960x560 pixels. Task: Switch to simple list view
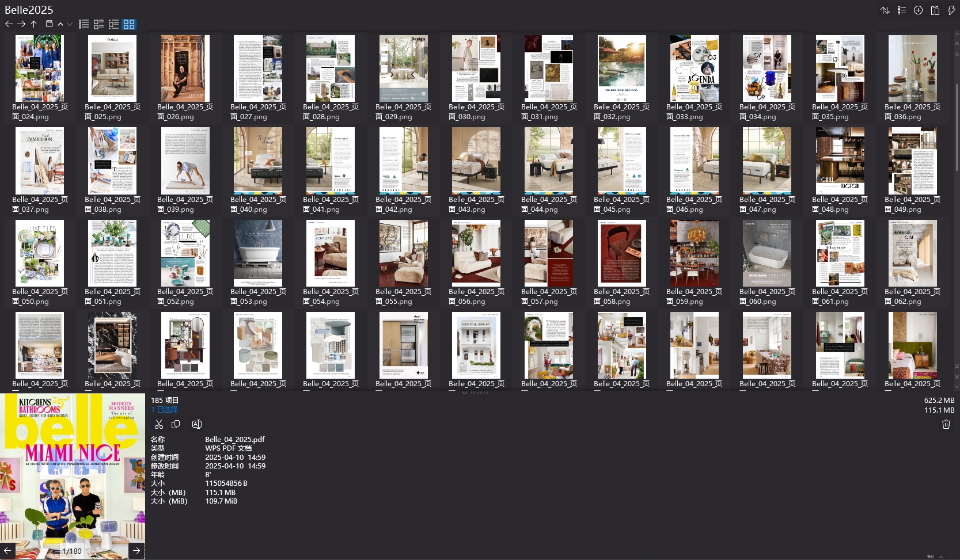84,24
